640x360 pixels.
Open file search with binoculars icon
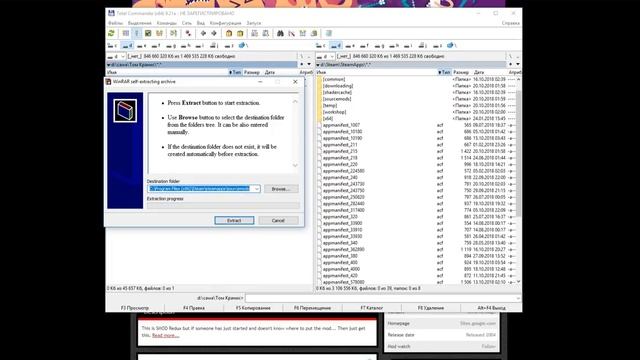pyautogui.click(x=280, y=33)
